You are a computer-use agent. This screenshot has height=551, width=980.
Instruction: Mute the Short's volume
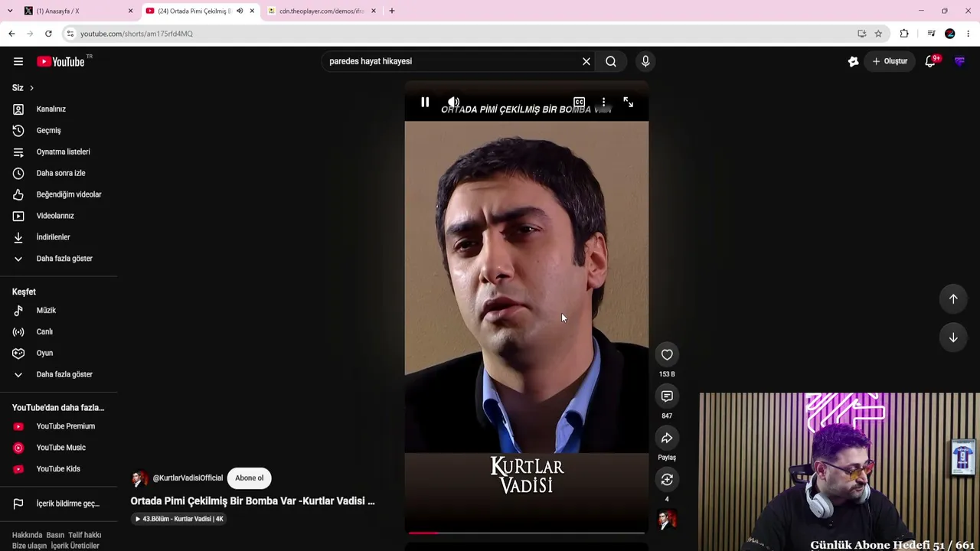tap(454, 102)
